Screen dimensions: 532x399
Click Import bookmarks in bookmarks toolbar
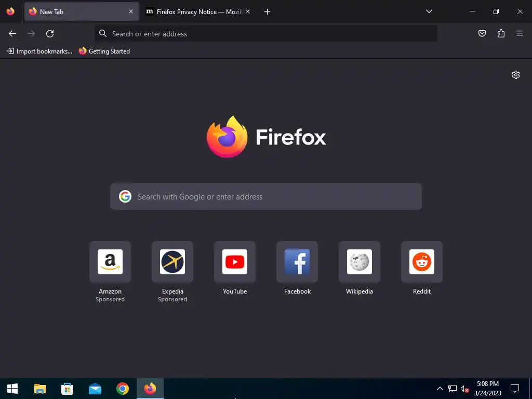(x=39, y=51)
